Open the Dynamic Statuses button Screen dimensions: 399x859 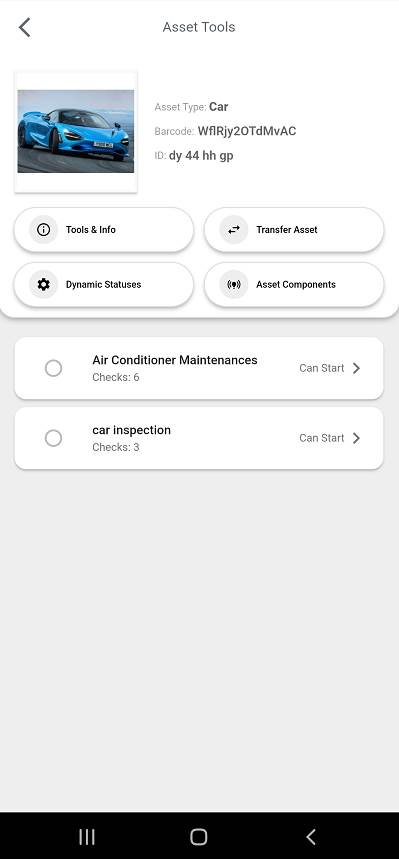104,284
